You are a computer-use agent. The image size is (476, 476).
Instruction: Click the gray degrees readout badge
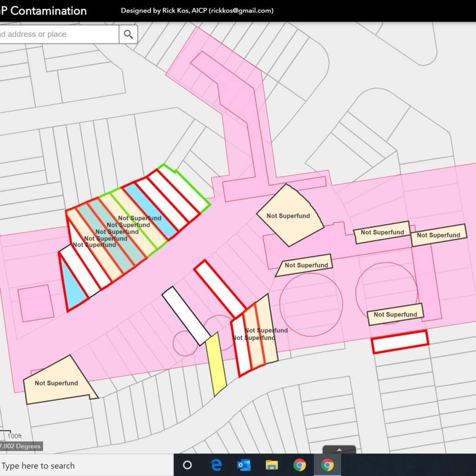(21, 446)
